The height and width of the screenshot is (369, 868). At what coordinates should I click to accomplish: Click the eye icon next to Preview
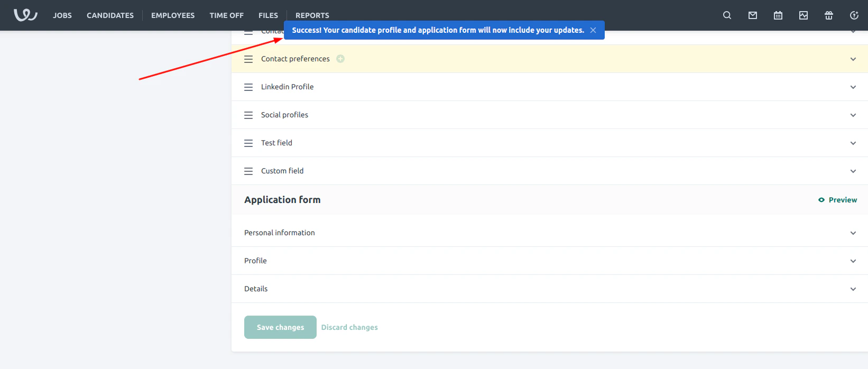pyautogui.click(x=821, y=200)
